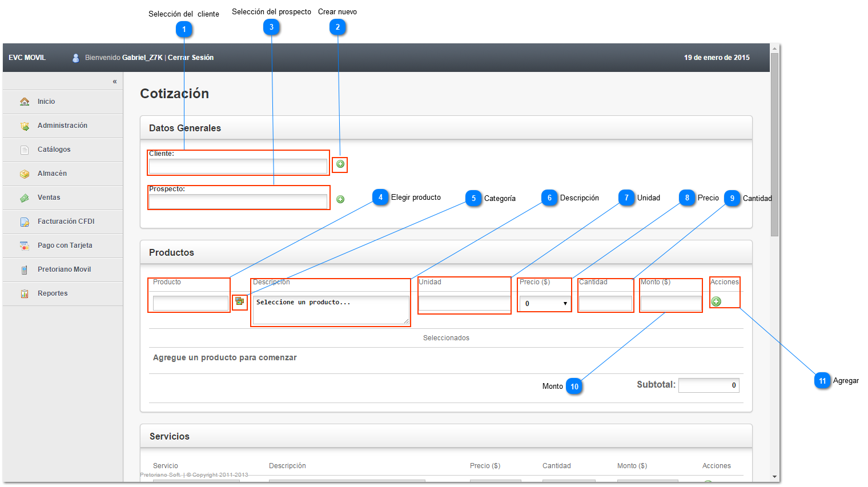The image size is (868, 487).
Task: Open Pago con Tarjeta menu item
Action: 63,245
